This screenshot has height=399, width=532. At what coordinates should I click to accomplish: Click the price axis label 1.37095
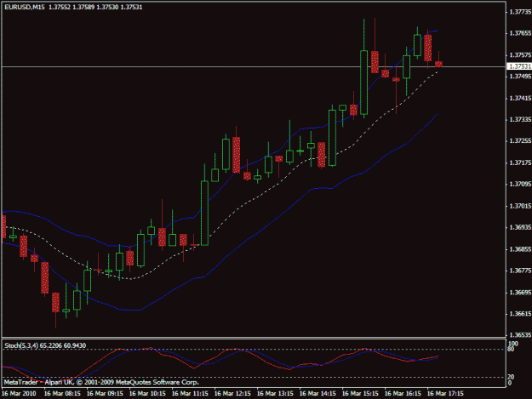coord(520,184)
